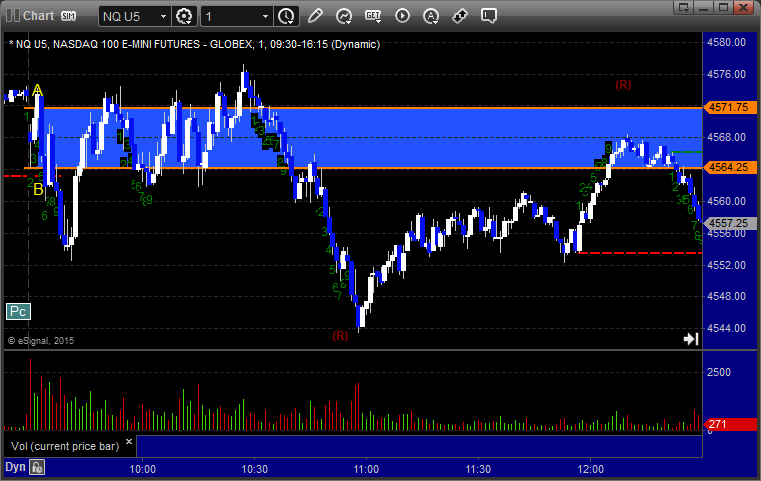Click the symbol link icon
The image size is (761, 481).
460,16
